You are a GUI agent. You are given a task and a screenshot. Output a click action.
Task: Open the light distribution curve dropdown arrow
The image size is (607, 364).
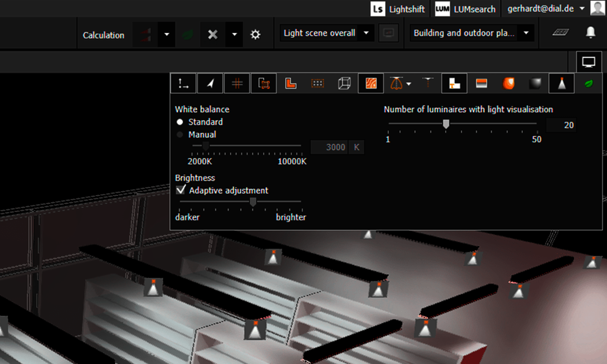point(409,84)
